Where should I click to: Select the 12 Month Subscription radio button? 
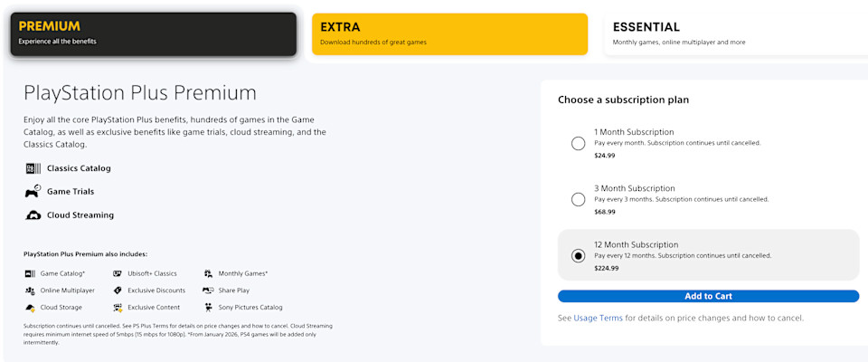point(578,255)
